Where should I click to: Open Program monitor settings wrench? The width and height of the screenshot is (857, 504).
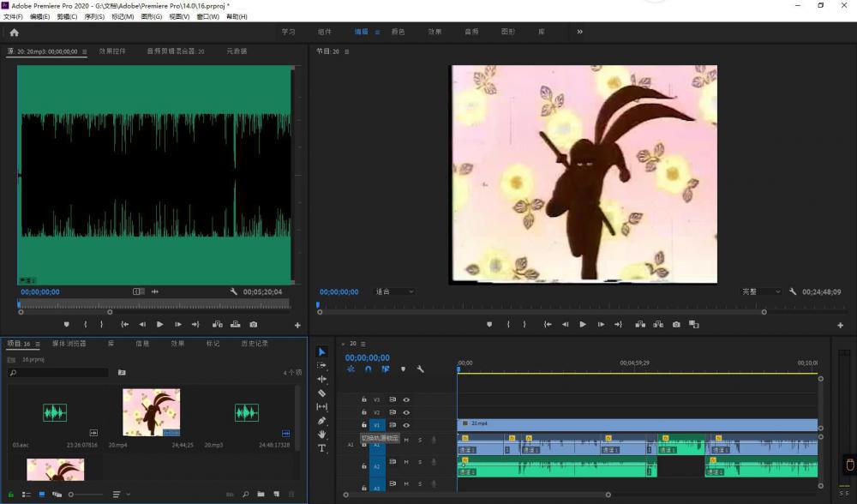coord(793,292)
